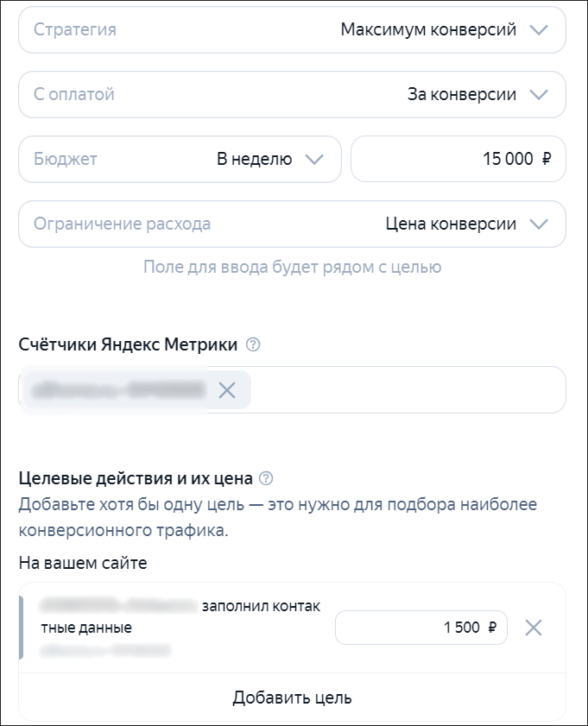Click the chevron beside В неделю

pyautogui.click(x=317, y=159)
